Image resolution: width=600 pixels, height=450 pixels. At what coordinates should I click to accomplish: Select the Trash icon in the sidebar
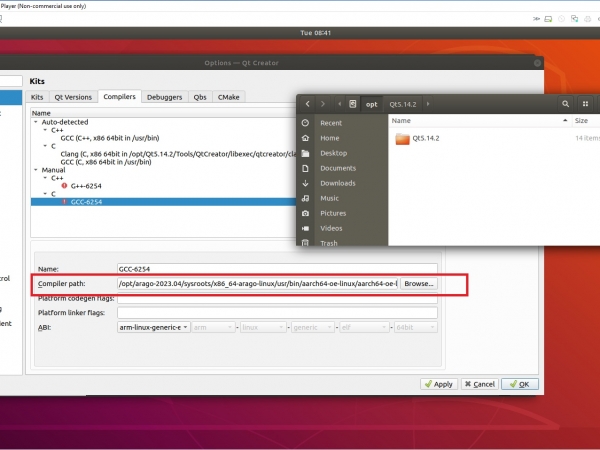coord(307,243)
